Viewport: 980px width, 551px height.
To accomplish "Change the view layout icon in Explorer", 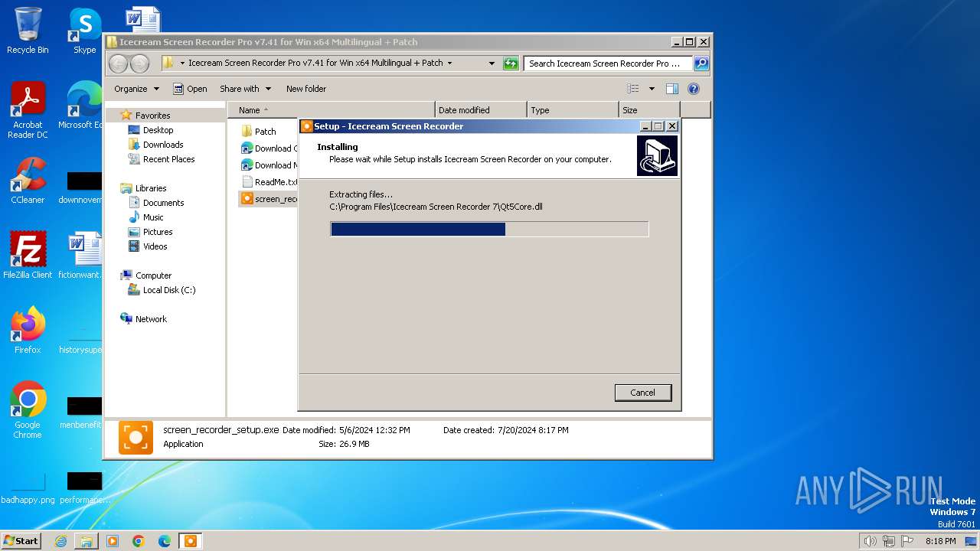I will [633, 89].
